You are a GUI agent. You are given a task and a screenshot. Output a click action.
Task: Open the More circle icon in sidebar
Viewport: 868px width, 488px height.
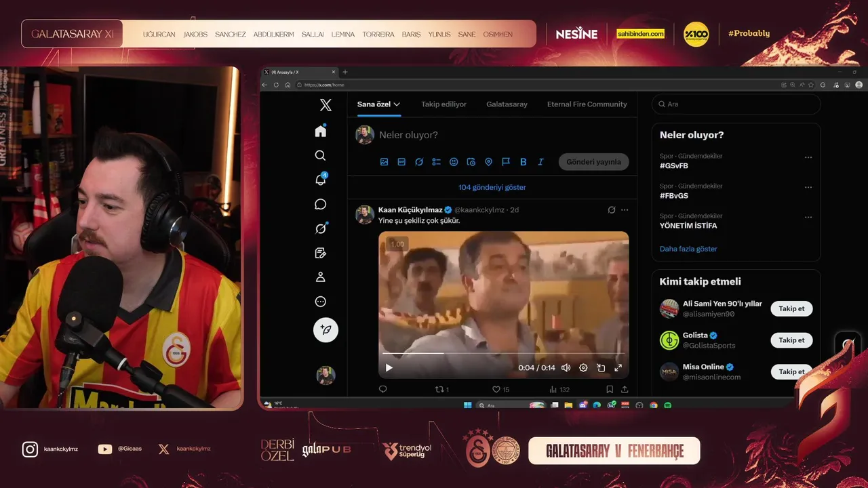pyautogui.click(x=321, y=302)
